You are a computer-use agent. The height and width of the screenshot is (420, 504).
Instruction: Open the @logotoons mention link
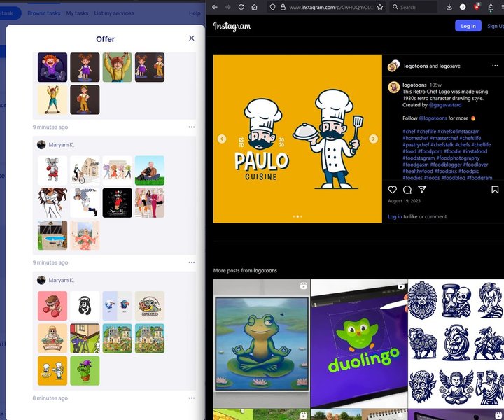point(433,118)
